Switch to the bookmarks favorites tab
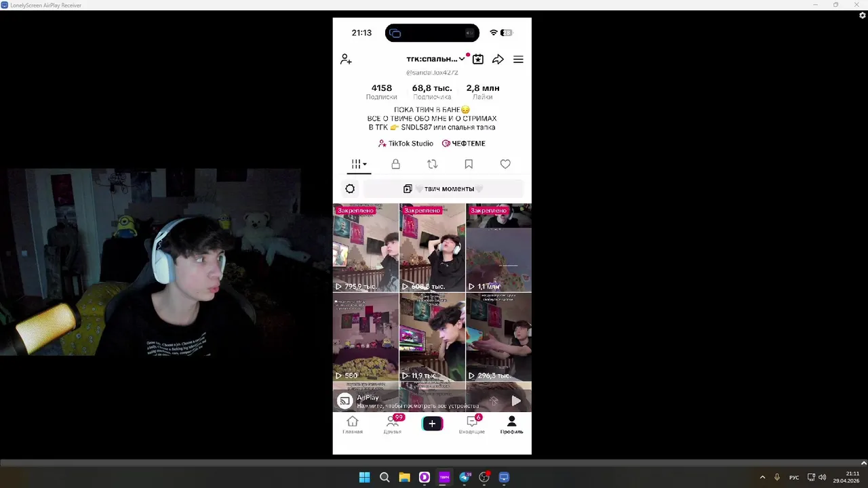868x488 pixels. pos(469,164)
